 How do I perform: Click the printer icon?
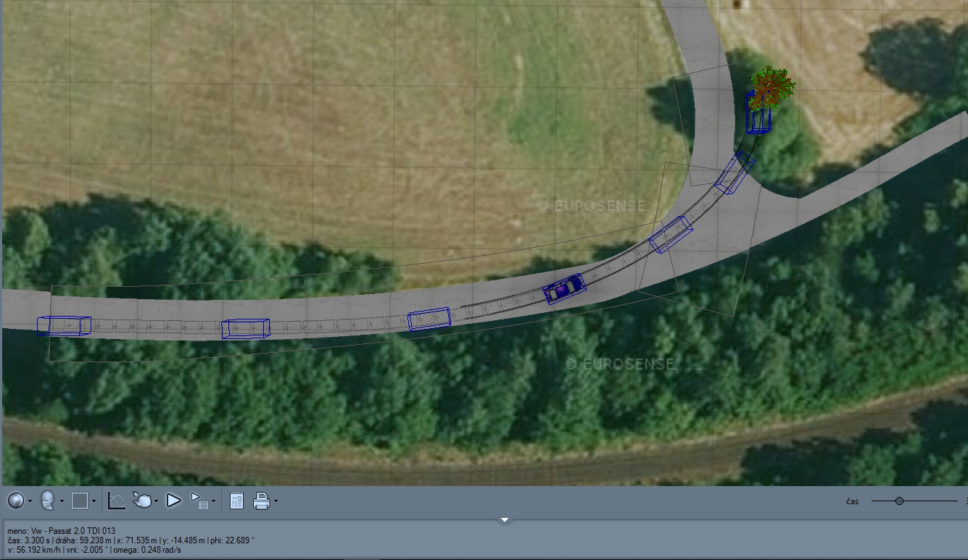pyautogui.click(x=261, y=500)
